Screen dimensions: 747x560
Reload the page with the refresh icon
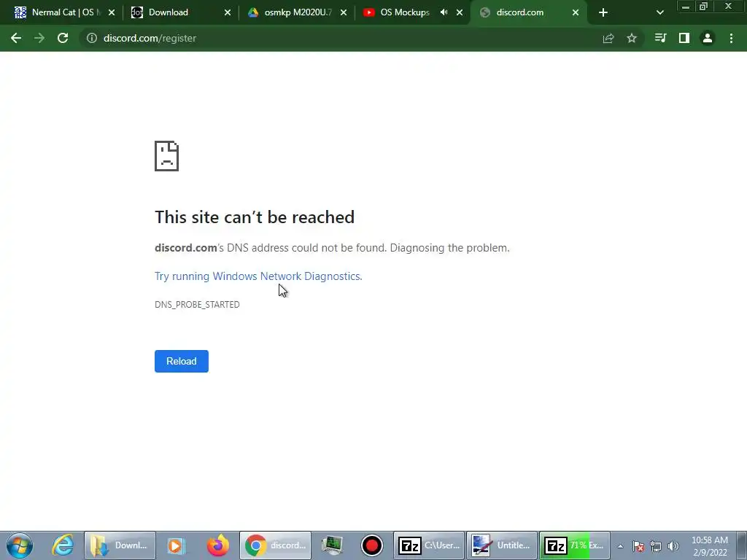tap(63, 38)
